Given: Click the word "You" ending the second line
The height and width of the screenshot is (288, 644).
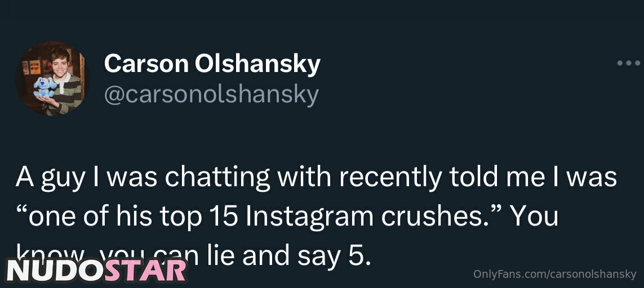Looking at the screenshot, I should [534, 217].
